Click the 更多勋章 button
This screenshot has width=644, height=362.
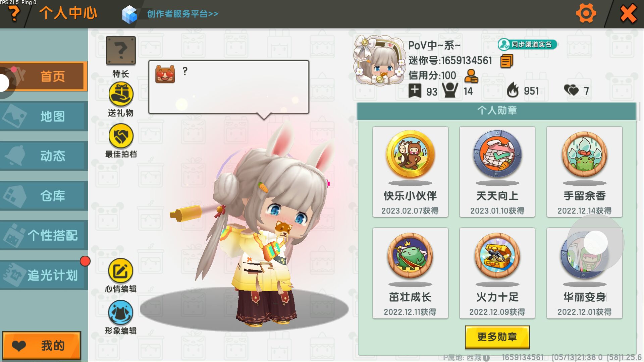coord(497,337)
